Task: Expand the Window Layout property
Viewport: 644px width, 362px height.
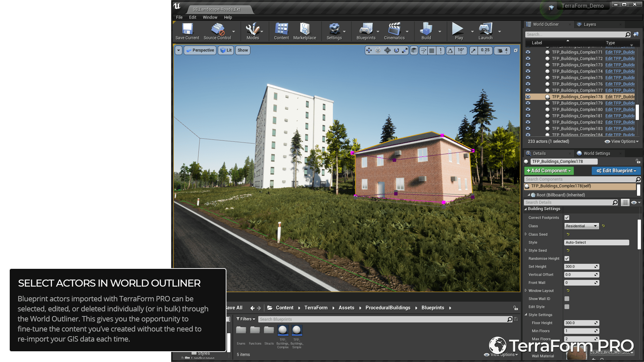Action: click(526, 291)
